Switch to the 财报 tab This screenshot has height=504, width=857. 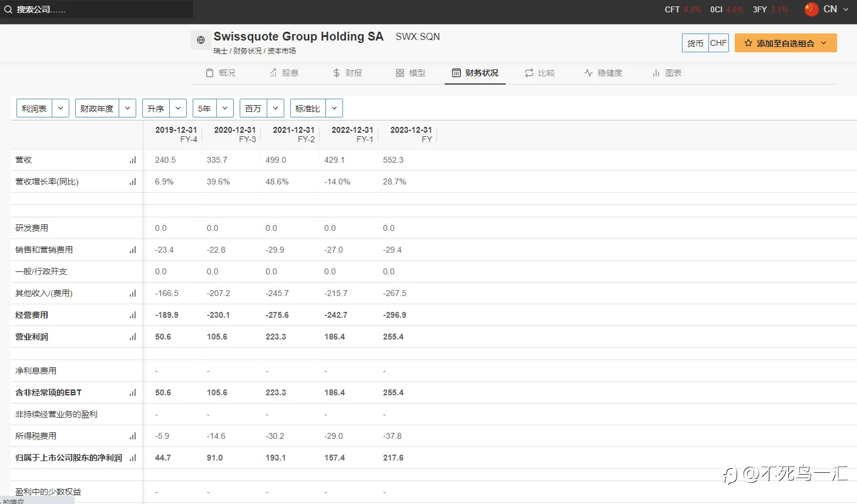347,73
